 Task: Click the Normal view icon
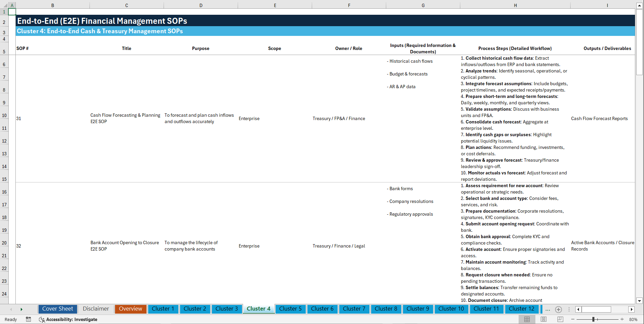pyautogui.click(x=527, y=319)
